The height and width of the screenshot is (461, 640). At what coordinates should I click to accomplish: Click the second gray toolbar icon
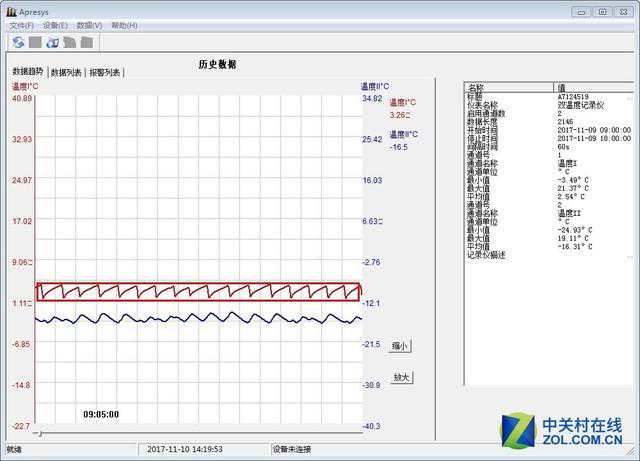click(x=35, y=42)
